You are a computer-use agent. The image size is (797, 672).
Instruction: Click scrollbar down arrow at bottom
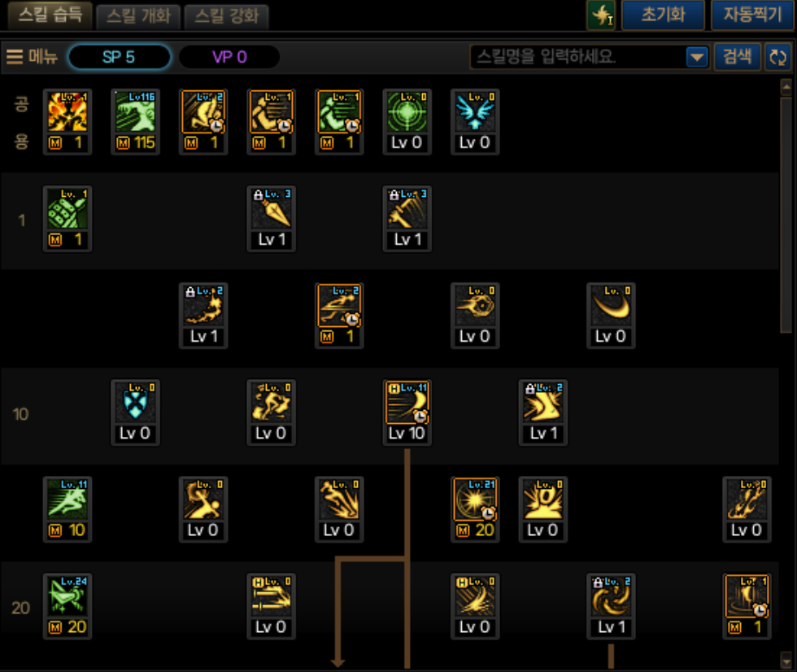[x=786, y=661]
